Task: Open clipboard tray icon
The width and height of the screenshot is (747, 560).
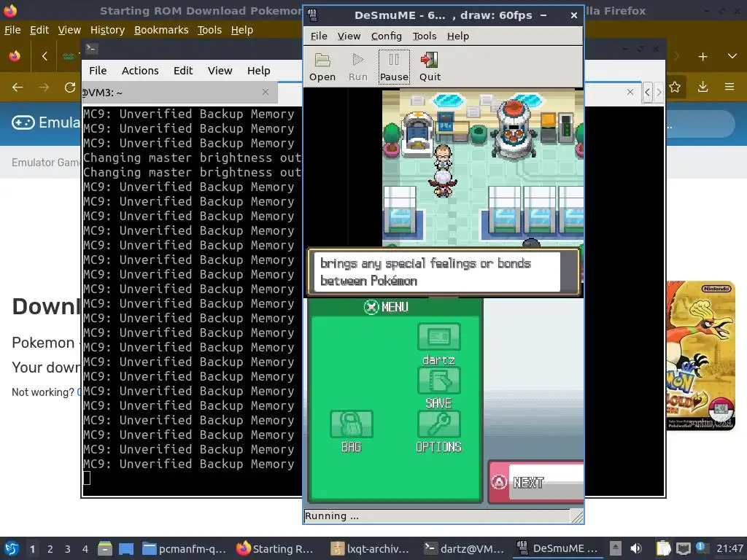Action: [662, 548]
